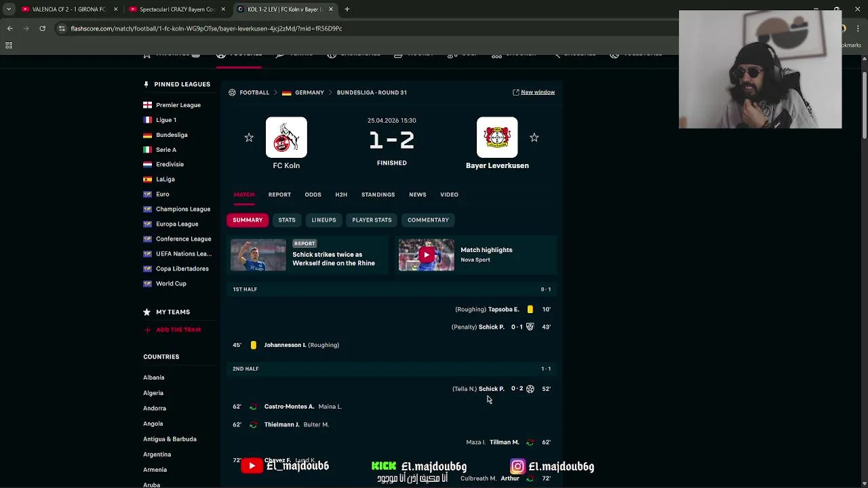Expand Albania in the countries list
Image resolution: width=868 pixels, height=488 pixels.
coord(154,378)
